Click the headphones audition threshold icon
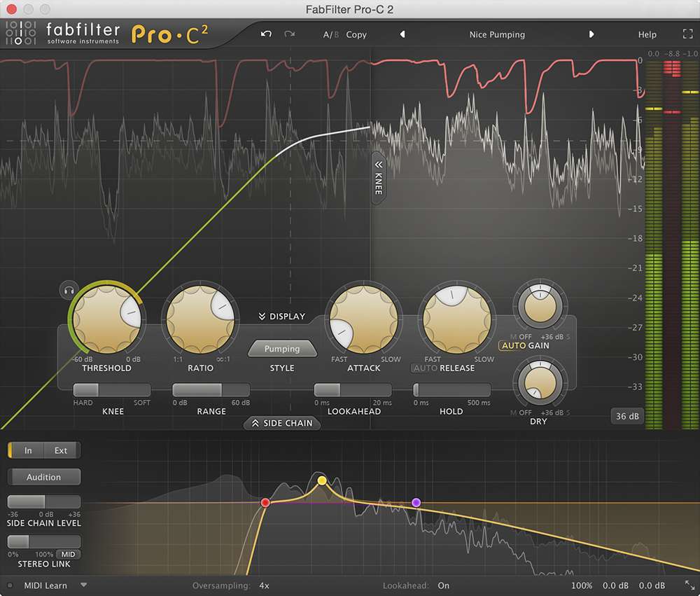The width and height of the screenshot is (700, 596). [x=69, y=288]
